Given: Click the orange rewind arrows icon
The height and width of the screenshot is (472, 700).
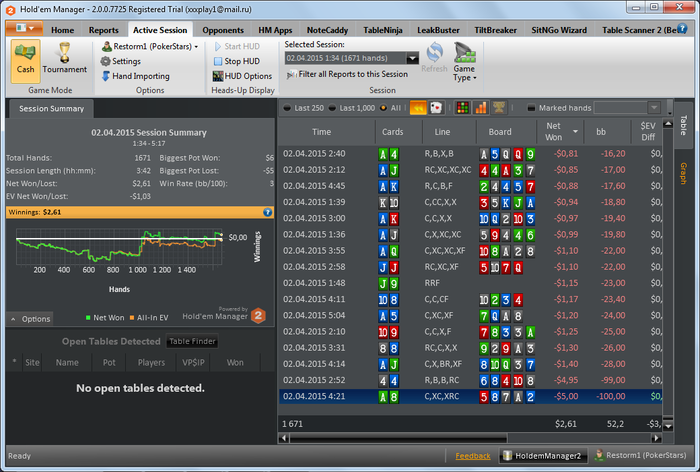Looking at the screenshot, I should coord(418,108).
